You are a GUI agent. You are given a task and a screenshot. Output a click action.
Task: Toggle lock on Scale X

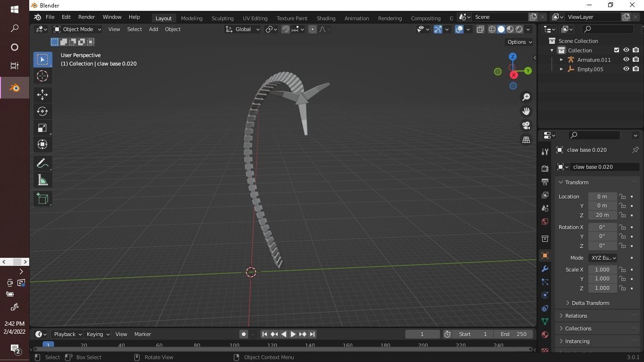coord(622,270)
